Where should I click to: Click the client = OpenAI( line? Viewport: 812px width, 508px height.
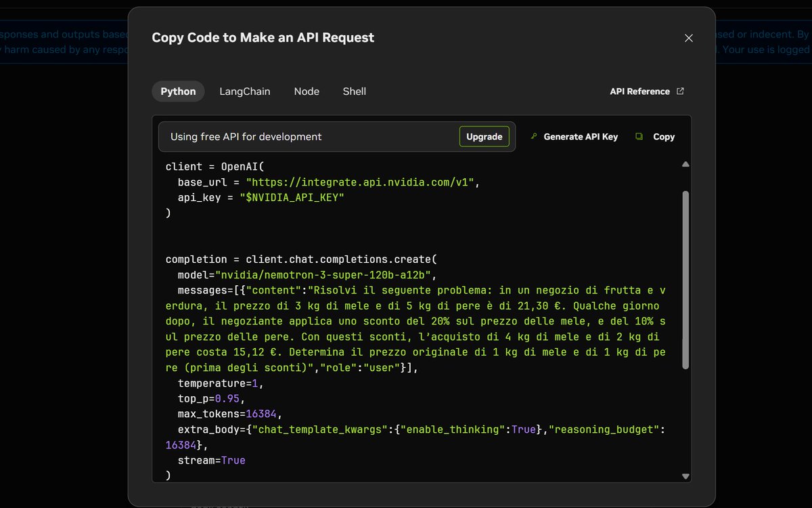coord(215,167)
